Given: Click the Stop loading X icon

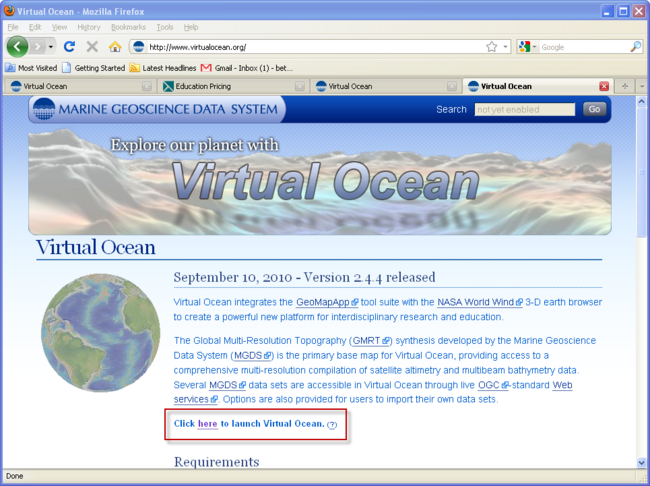Looking at the screenshot, I should point(92,47).
